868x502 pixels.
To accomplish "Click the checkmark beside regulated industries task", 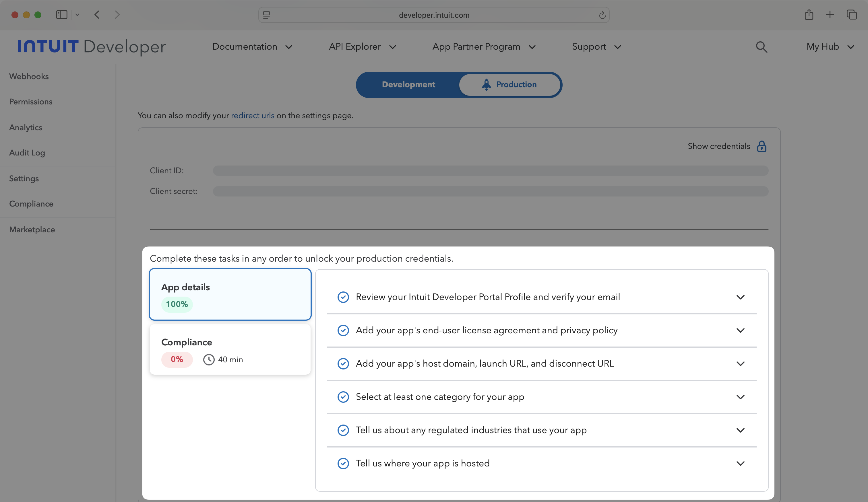I will tap(343, 430).
